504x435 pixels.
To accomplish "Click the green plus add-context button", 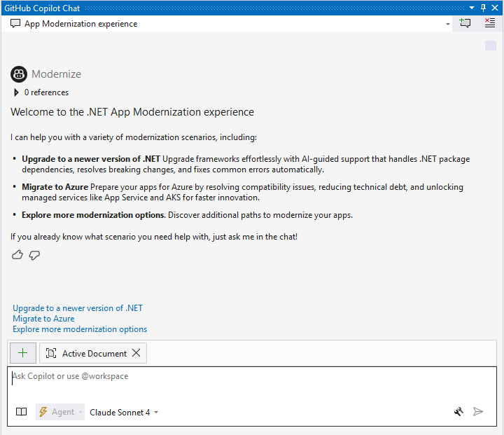I will [23, 353].
